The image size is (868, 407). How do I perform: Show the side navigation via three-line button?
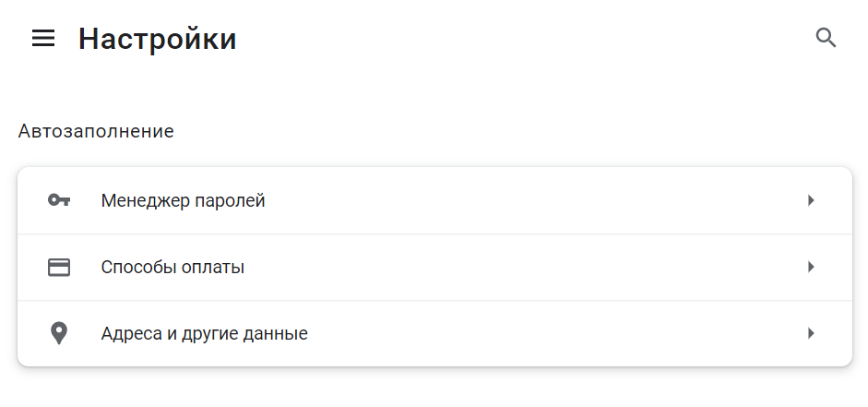click(43, 38)
